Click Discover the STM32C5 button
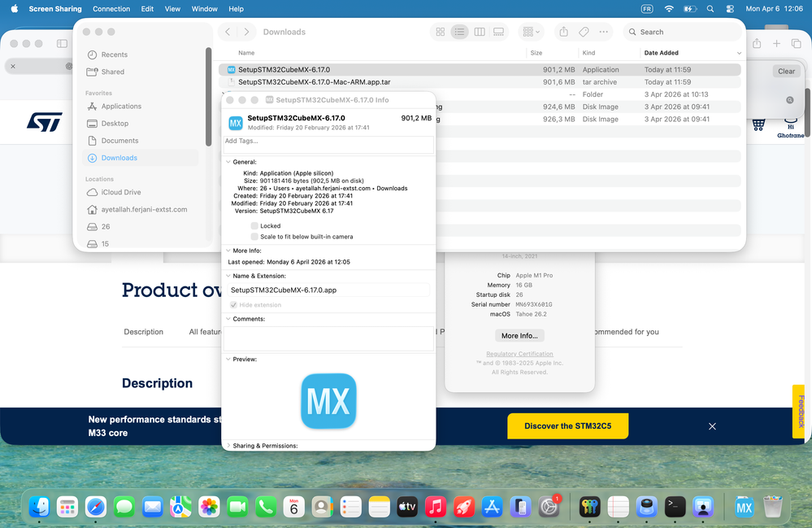This screenshot has width=812, height=528. pyautogui.click(x=567, y=426)
